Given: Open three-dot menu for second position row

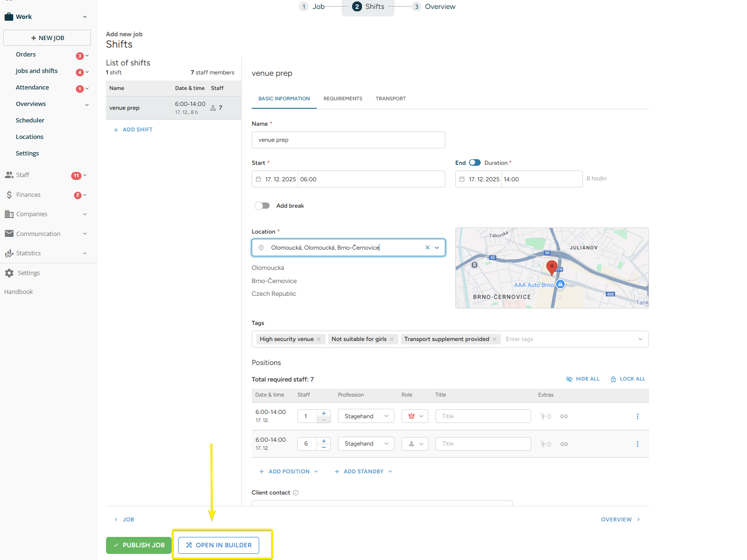Looking at the screenshot, I should [x=637, y=444].
